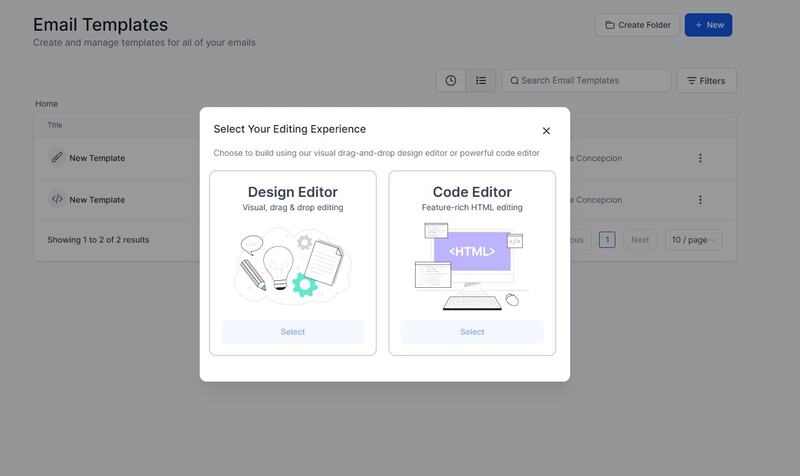Screen dimensions: 800x476
Task: Open the second code New Template title
Action: 97,200
